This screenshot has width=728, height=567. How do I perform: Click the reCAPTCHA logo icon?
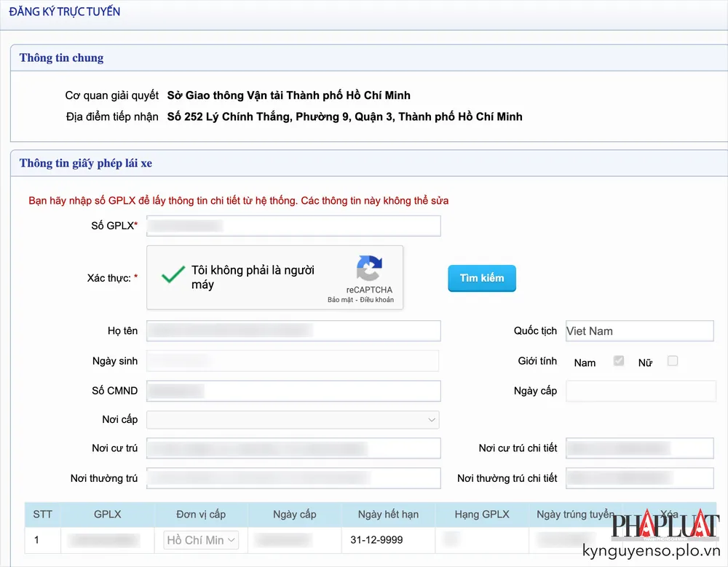click(369, 269)
